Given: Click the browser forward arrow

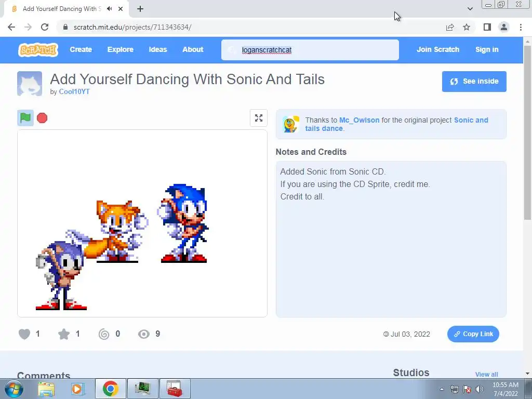Looking at the screenshot, I should coord(28,27).
